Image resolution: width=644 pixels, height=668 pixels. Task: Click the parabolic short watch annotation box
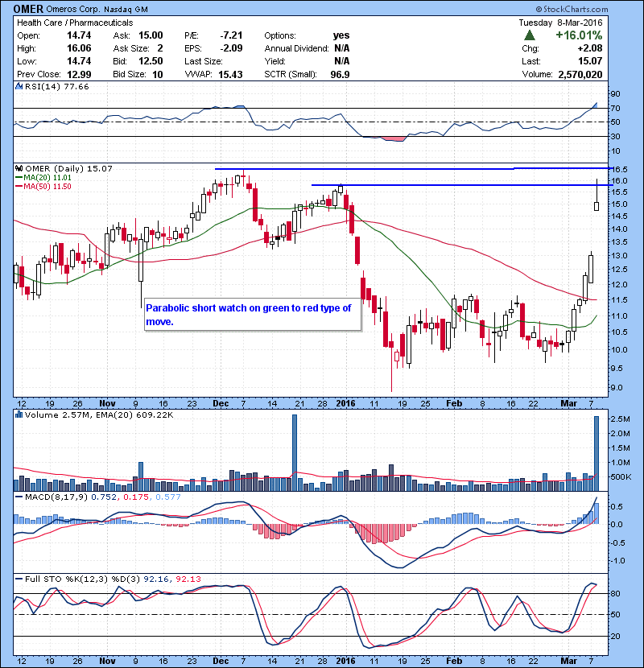253,315
